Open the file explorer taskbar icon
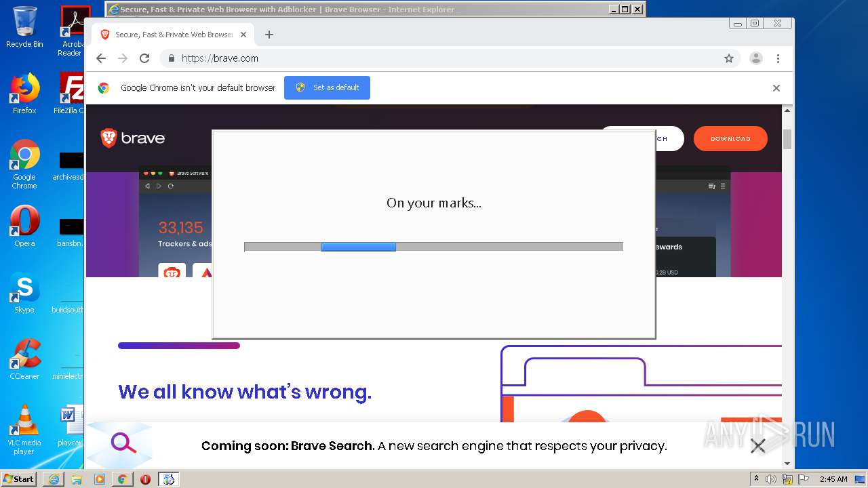 (77, 479)
